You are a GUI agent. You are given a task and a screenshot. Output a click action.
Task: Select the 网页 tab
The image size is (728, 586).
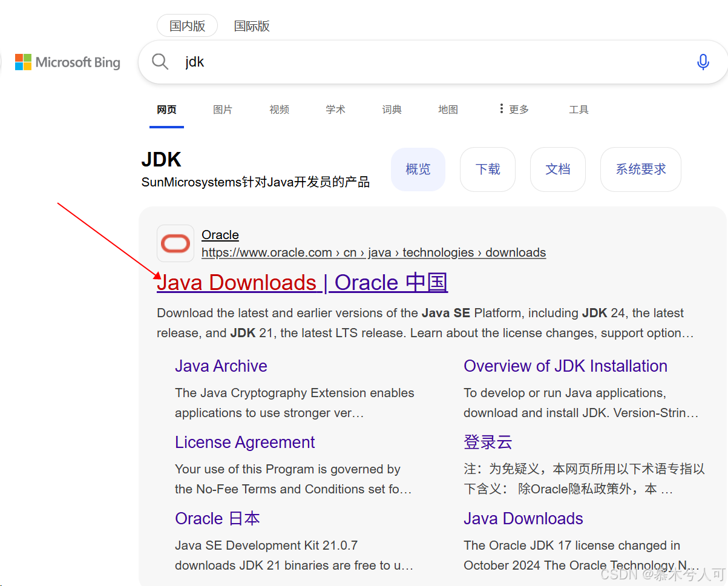[166, 110]
